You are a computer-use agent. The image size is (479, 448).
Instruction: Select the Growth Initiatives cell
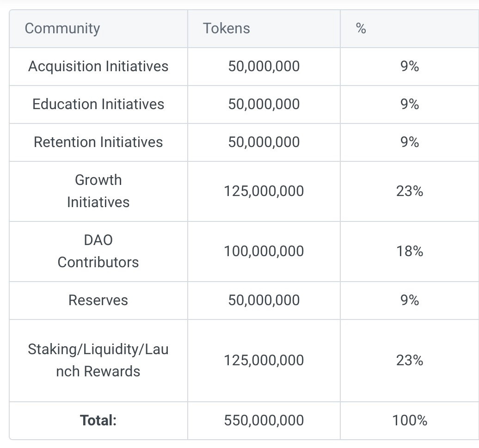(x=98, y=191)
